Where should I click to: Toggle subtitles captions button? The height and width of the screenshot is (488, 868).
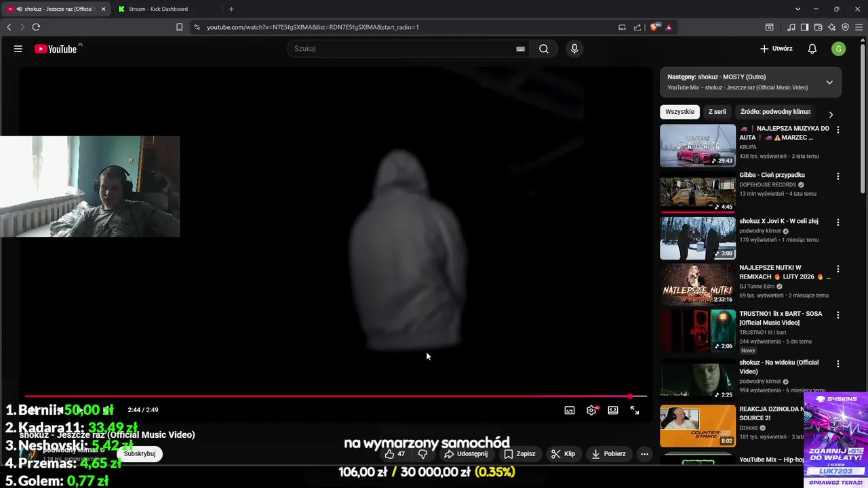click(570, 410)
